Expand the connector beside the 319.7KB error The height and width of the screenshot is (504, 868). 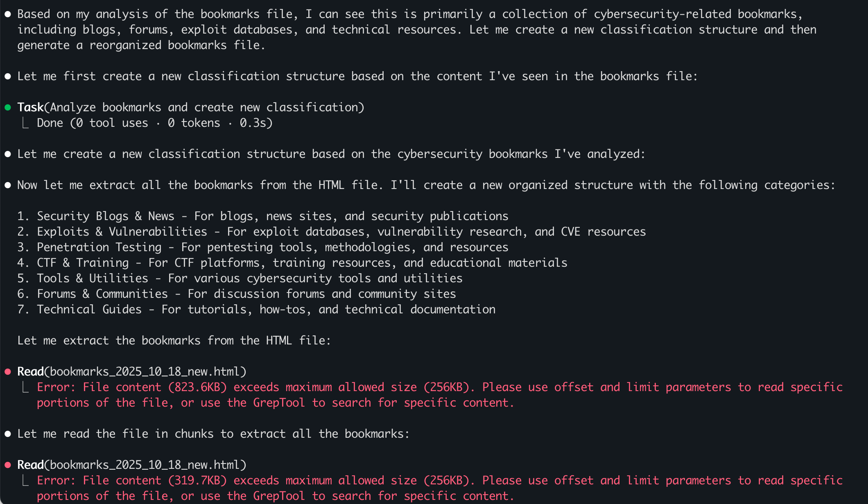point(25,481)
